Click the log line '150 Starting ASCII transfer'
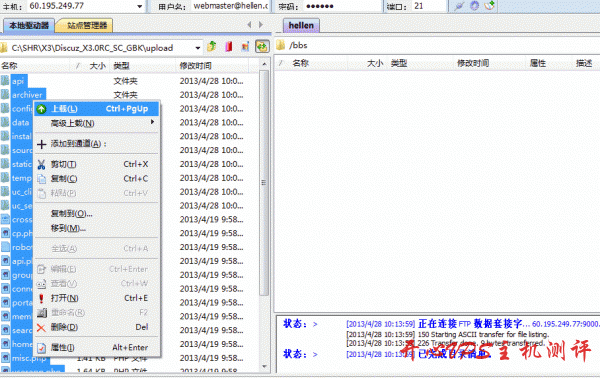 [x=448, y=334]
